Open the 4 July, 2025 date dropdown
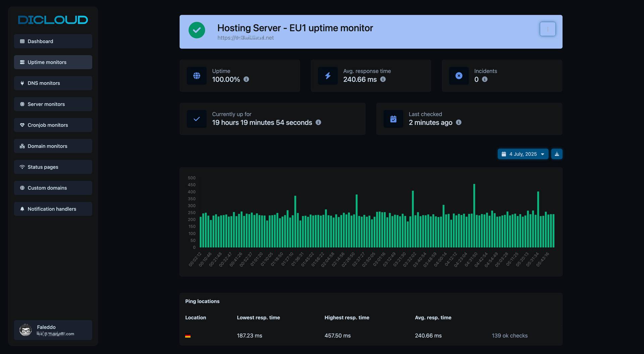This screenshot has width=644, height=354. point(523,154)
